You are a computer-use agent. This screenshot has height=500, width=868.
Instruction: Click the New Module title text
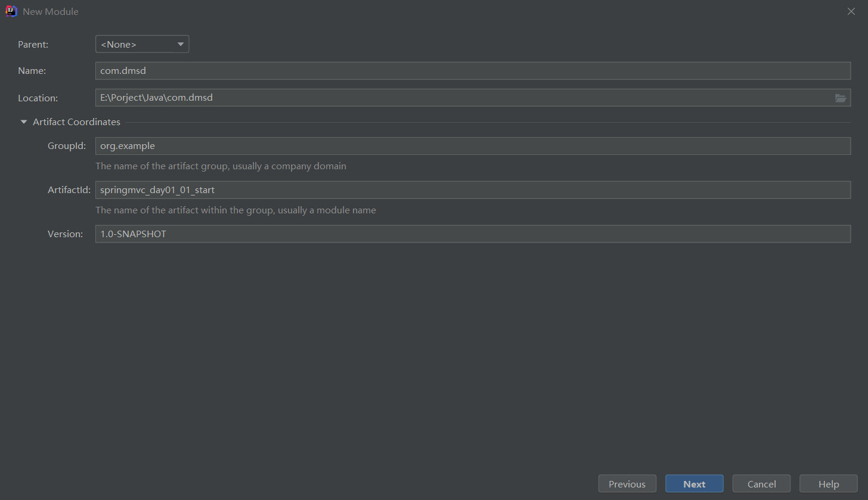[x=51, y=12]
